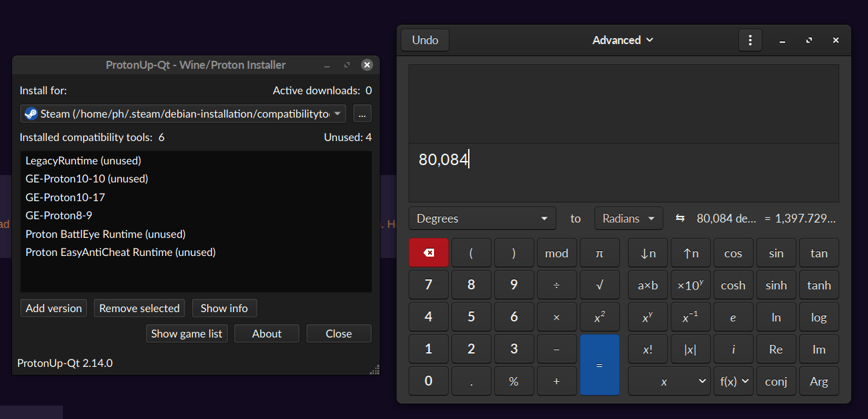Click Show info button
Image resolution: width=868 pixels, height=419 pixels.
[x=224, y=308]
